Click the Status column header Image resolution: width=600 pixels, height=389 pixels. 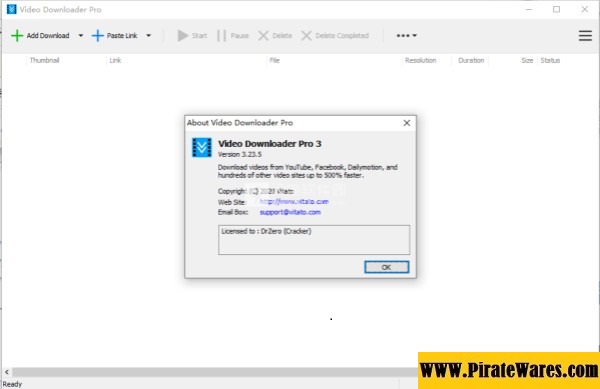tap(550, 60)
